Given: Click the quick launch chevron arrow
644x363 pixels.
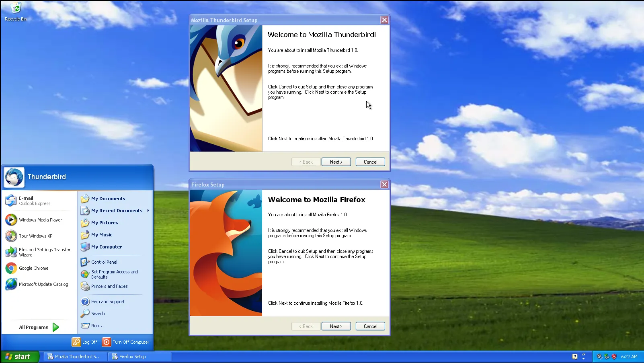Looking at the screenshot, I should click(x=584, y=359).
